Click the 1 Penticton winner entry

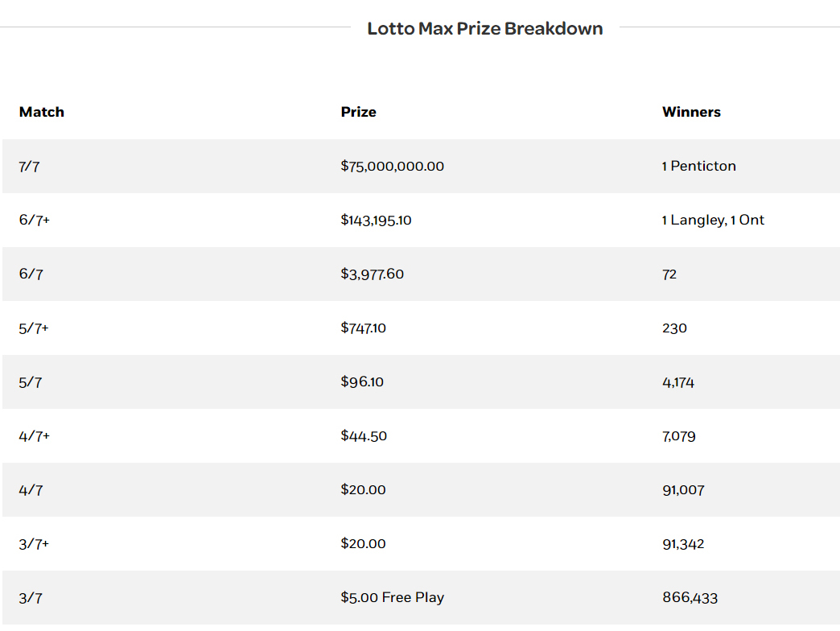pyautogui.click(x=698, y=167)
